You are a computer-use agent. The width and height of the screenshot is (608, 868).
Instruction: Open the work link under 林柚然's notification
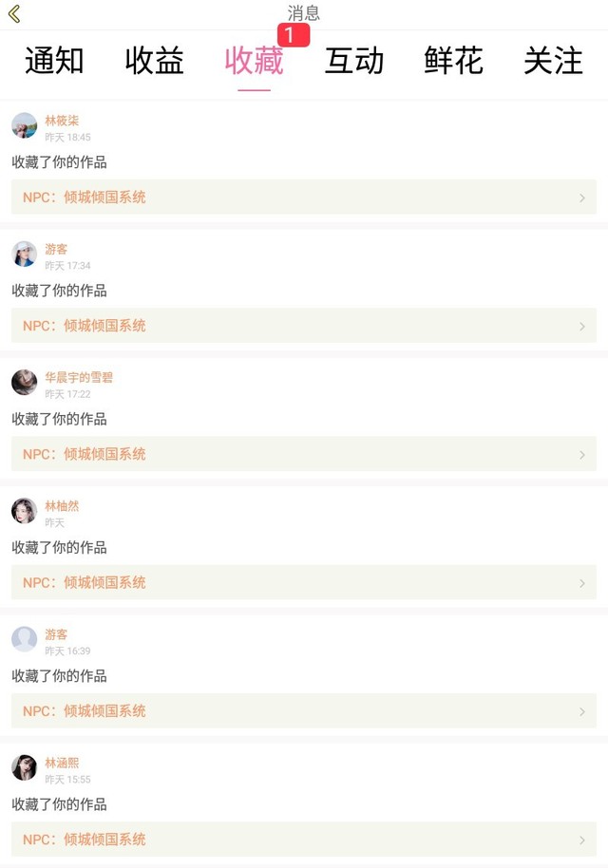[x=304, y=583]
